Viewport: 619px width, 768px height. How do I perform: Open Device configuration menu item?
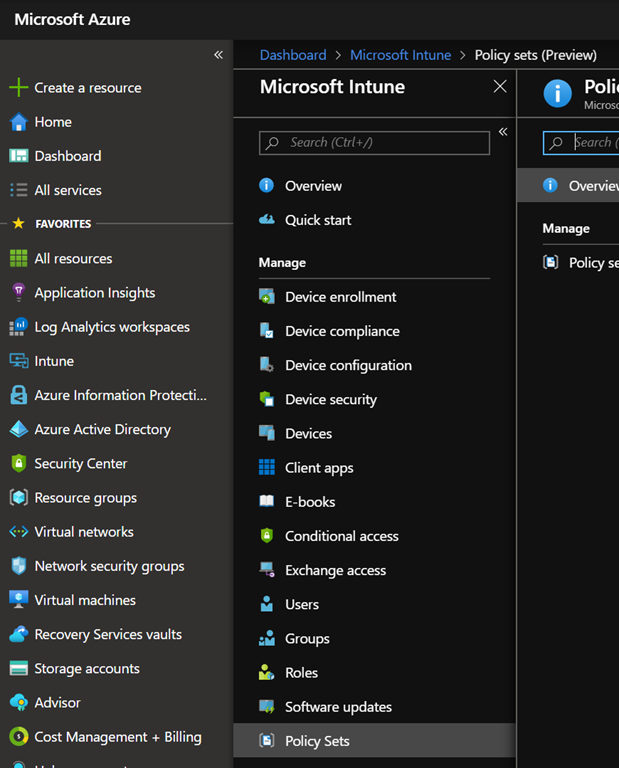click(348, 365)
